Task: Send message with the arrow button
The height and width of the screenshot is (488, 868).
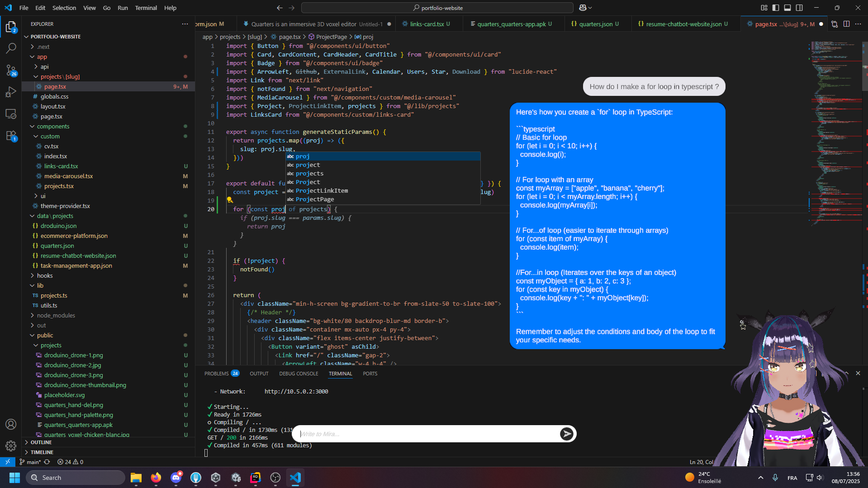Action: tap(566, 433)
